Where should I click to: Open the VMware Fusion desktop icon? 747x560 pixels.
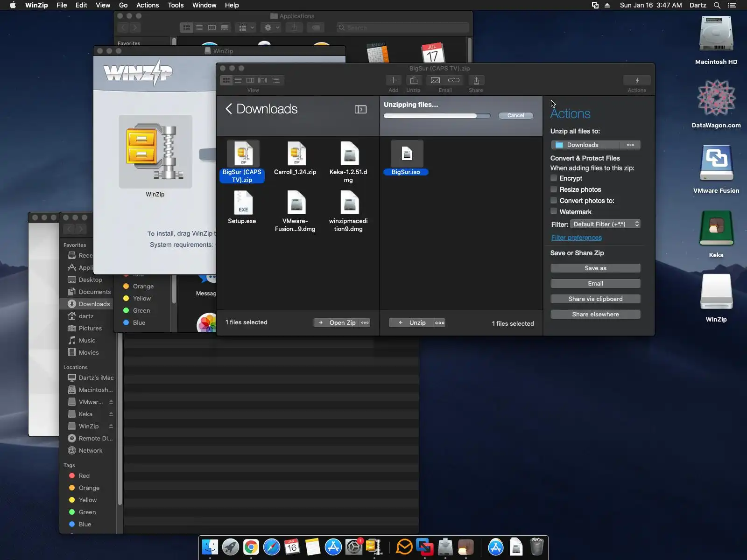click(716, 169)
